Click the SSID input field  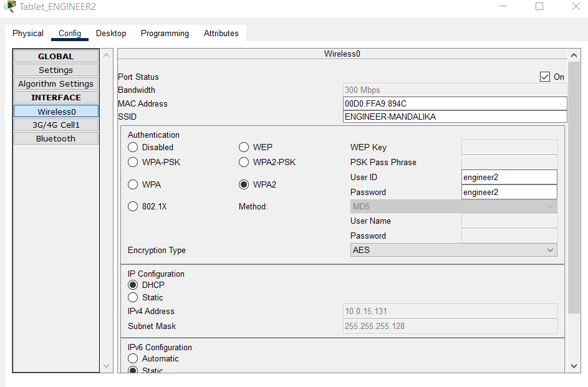coord(455,117)
